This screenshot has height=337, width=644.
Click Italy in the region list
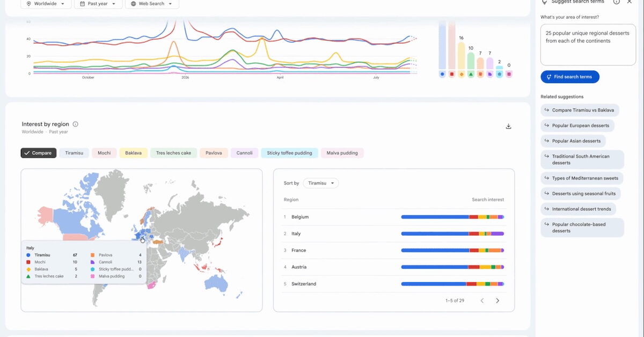point(296,233)
